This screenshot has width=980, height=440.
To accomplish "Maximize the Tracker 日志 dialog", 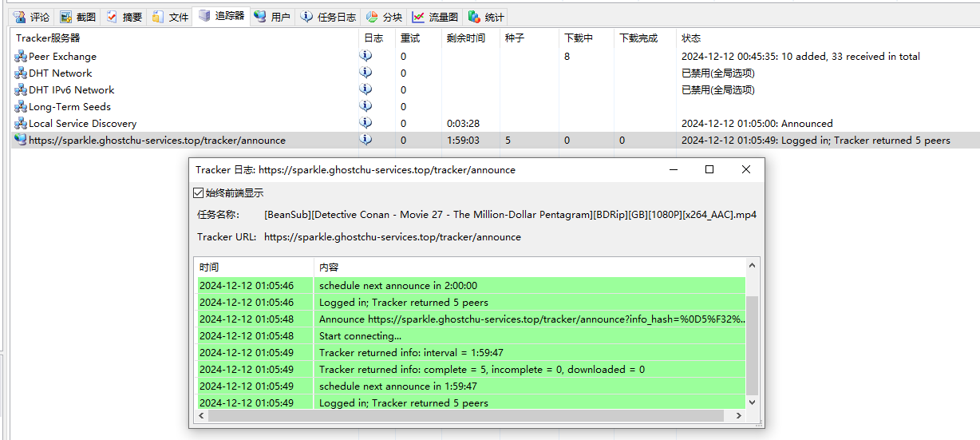I will pos(709,169).
